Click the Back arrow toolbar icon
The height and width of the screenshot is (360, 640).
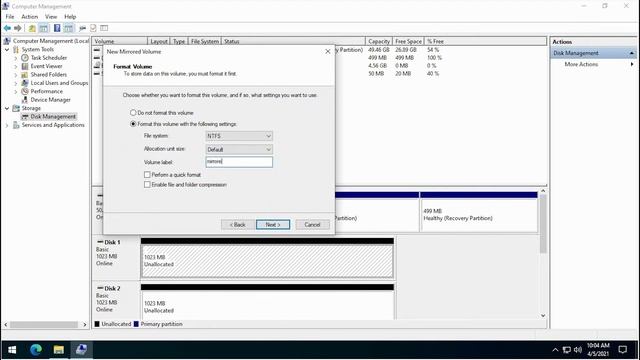click(x=7, y=28)
